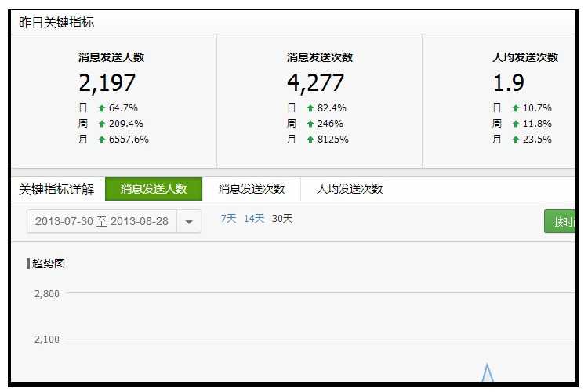Click the weekly 246% green arrow icon

click(x=310, y=124)
